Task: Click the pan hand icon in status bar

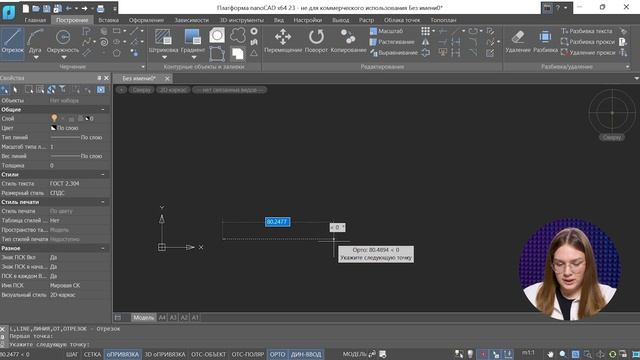Action: coord(550,354)
